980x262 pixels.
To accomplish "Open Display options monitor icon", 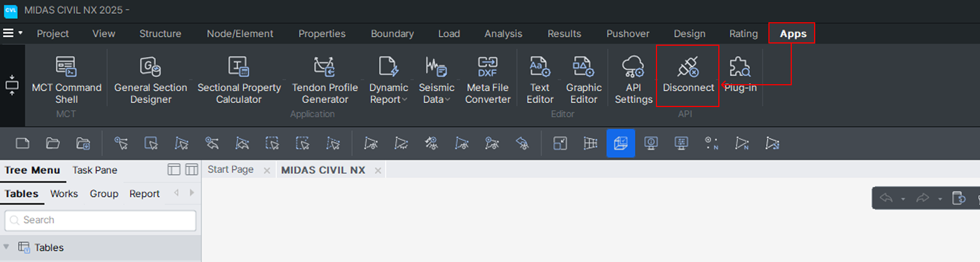I will (x=651, y=143).
